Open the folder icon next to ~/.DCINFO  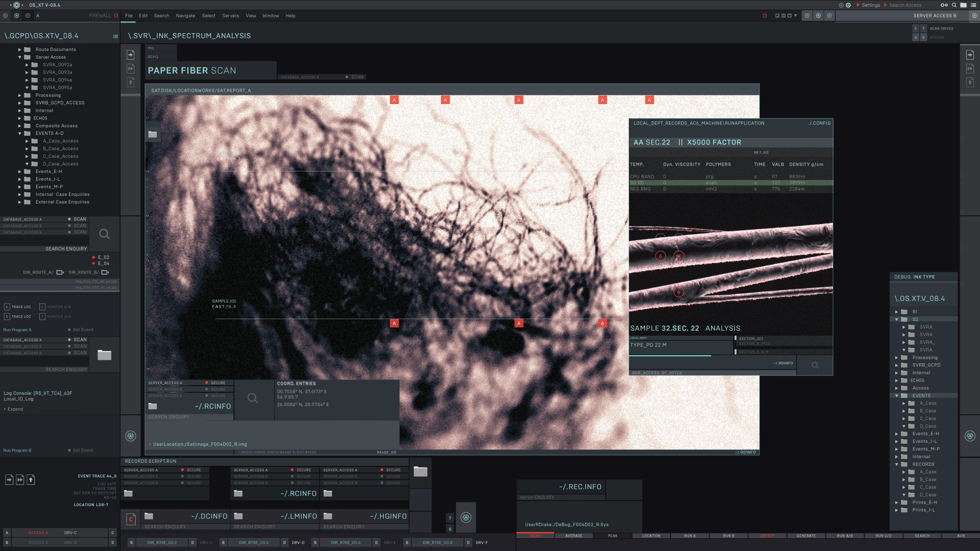[x=149, y=516]
